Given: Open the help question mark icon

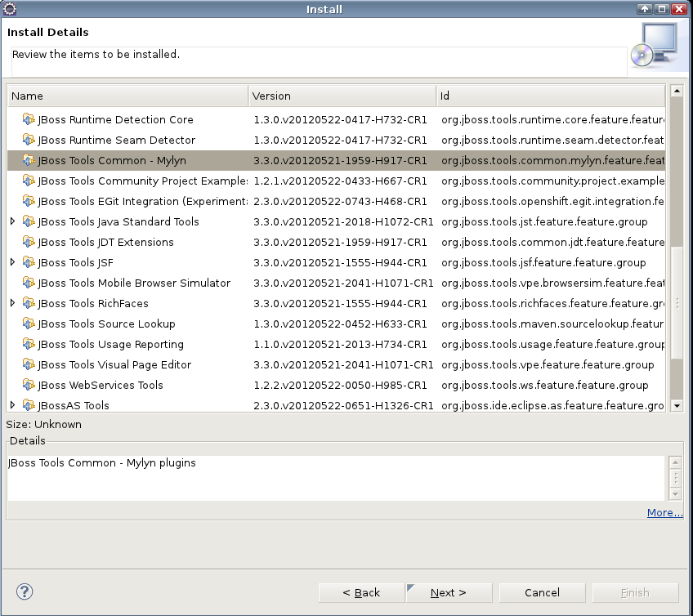Looking at the screenshot, I should point(25,591).
